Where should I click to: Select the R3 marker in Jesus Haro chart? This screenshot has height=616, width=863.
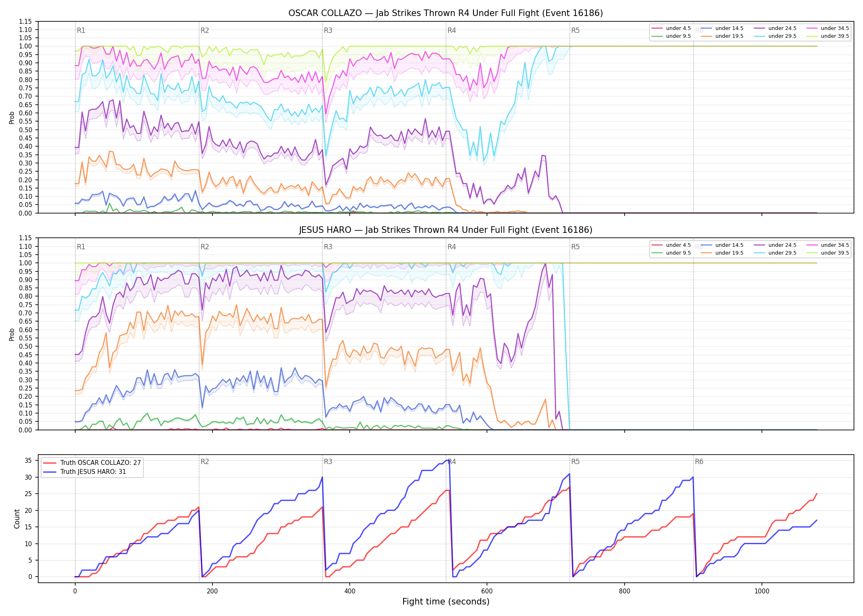pyautogui.click(x=328, y=247)
